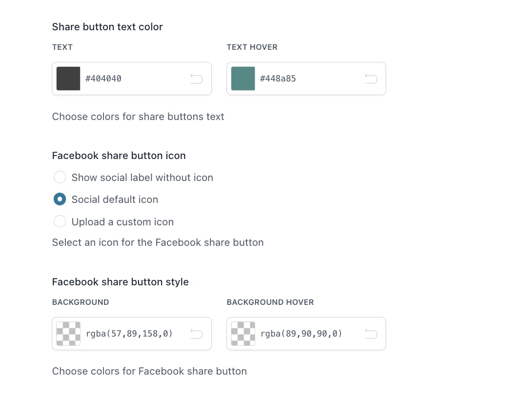Focus the rgba(89,90,90,0) value field
This screenshot has width=532, height=398.
(310, 334)
